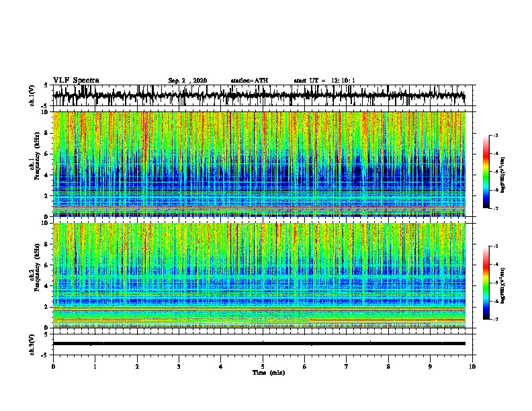532x411 pixels.
Task: Click the ch.1 waveform "-5" tick label
Action: (x=45, y=106)
